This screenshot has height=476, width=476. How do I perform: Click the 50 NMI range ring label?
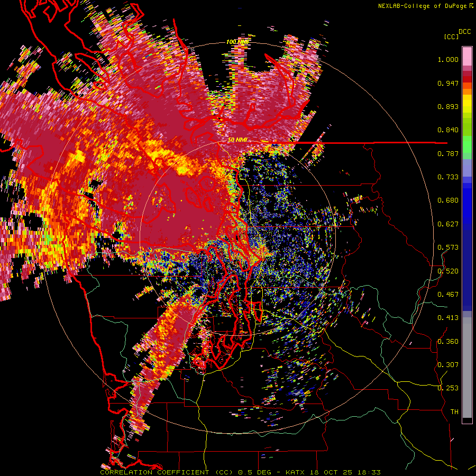pyautogui.click(x=237, y=140)
